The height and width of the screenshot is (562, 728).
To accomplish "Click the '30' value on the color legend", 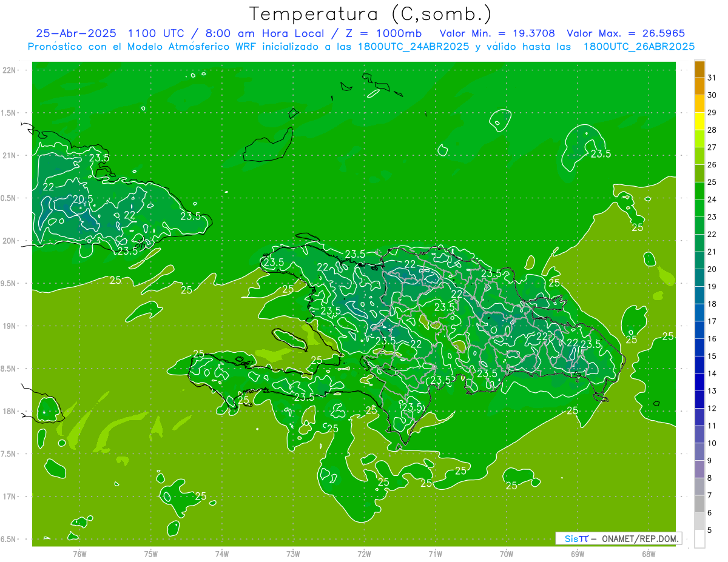I will (712, 95).
